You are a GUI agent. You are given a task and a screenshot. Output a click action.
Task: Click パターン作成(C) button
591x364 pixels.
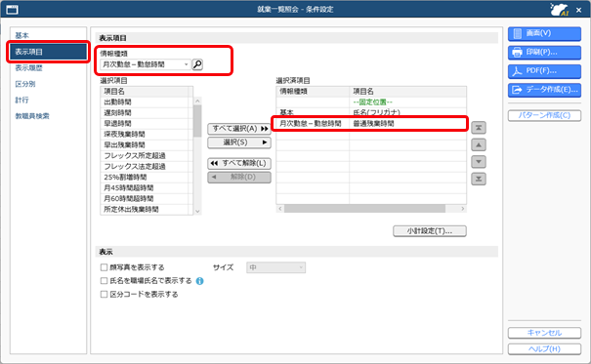[x=544, y=115]
